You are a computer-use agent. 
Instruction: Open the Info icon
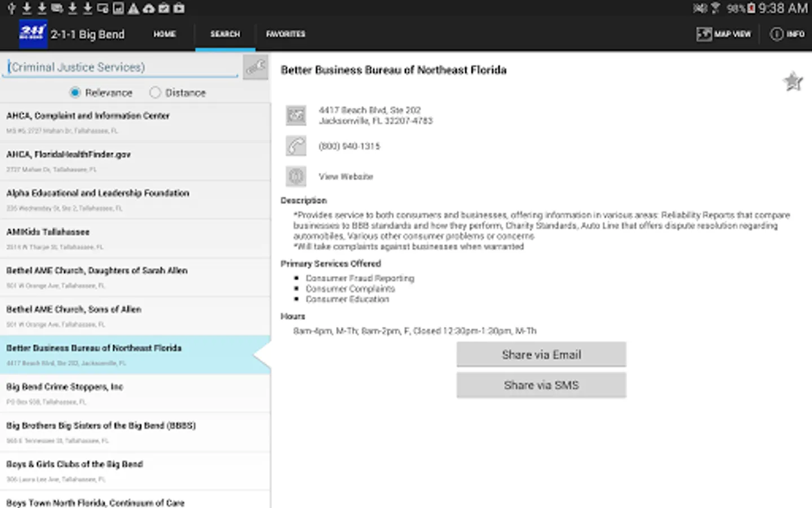[776, 34]
